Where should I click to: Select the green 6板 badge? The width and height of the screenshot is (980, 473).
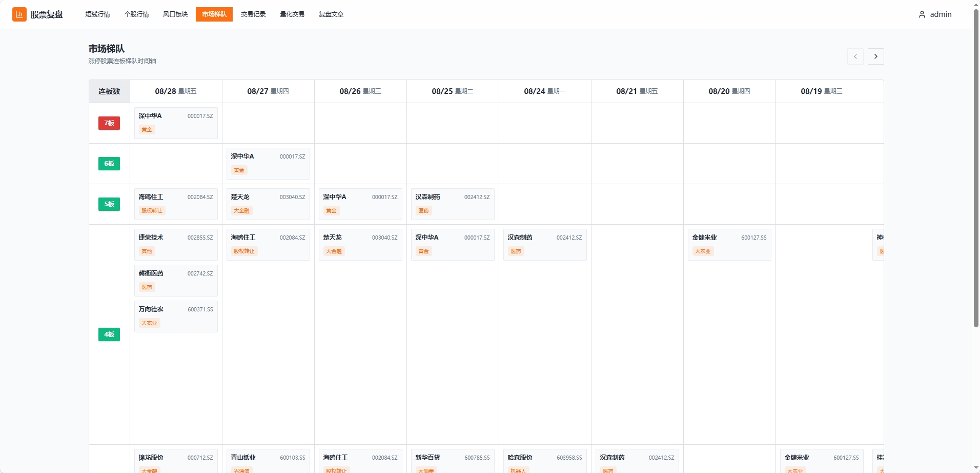click(109, 164)
